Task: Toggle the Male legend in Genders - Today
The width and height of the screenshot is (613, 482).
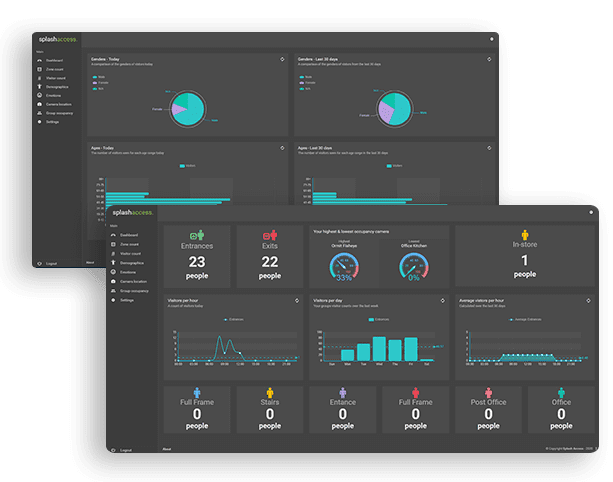Action: click(x=99, y=77)
